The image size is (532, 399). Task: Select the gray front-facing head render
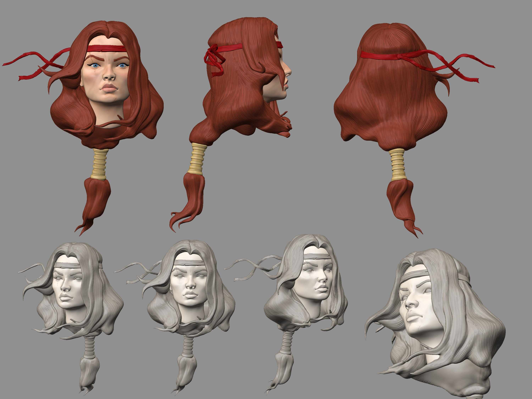tap(175, 317)
